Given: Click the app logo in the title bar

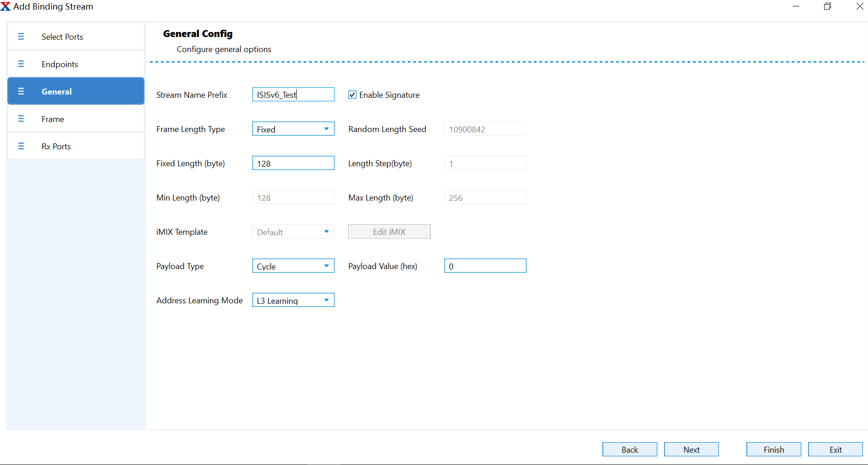Looking at the screenshot, I should (x=5, y=6).
